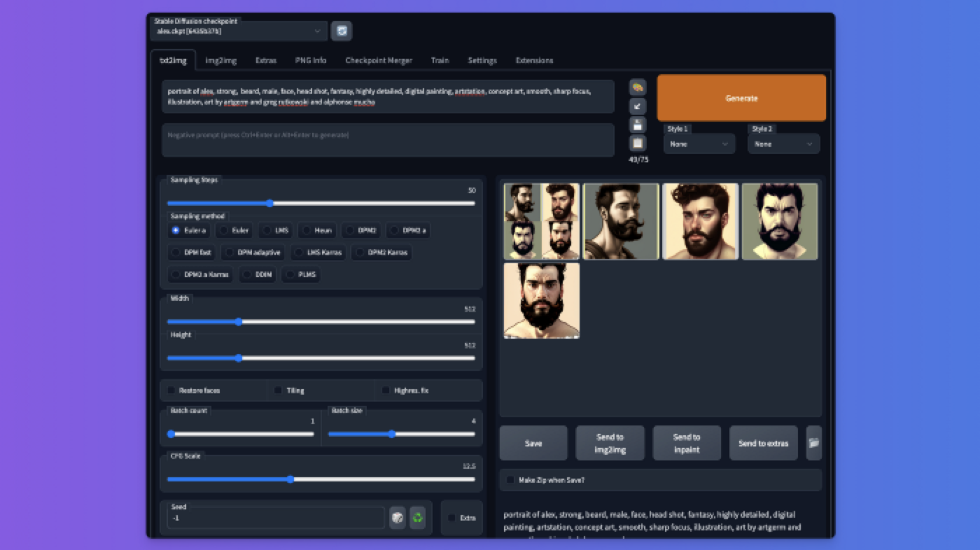Click the artist palette icon beside prompt
Image resolution: width=980 pixels, height=550 pixels.
coord(638,87)
